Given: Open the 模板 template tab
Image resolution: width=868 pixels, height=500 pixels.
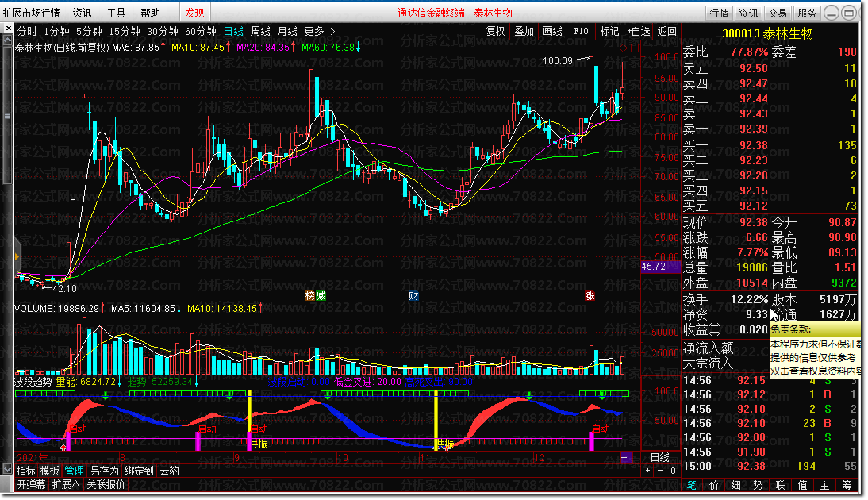Looking at the screenshot, I should tap(50, 471).
